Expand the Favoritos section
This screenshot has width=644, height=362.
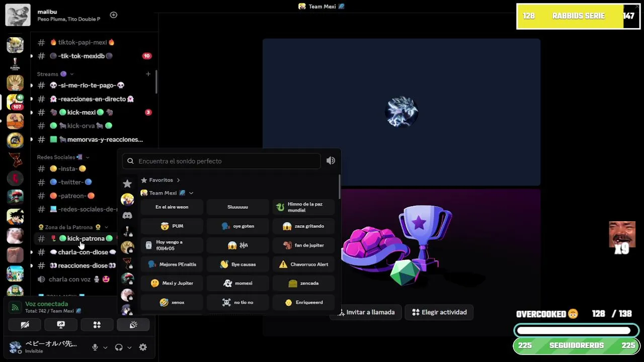point(160,180)
